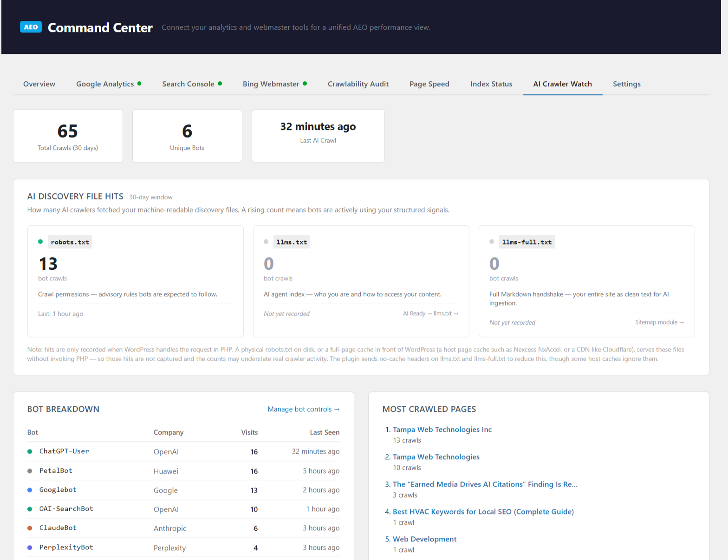The image size is (728, 560).
Task: Open the Overview tab
Action: coord(39,84)
